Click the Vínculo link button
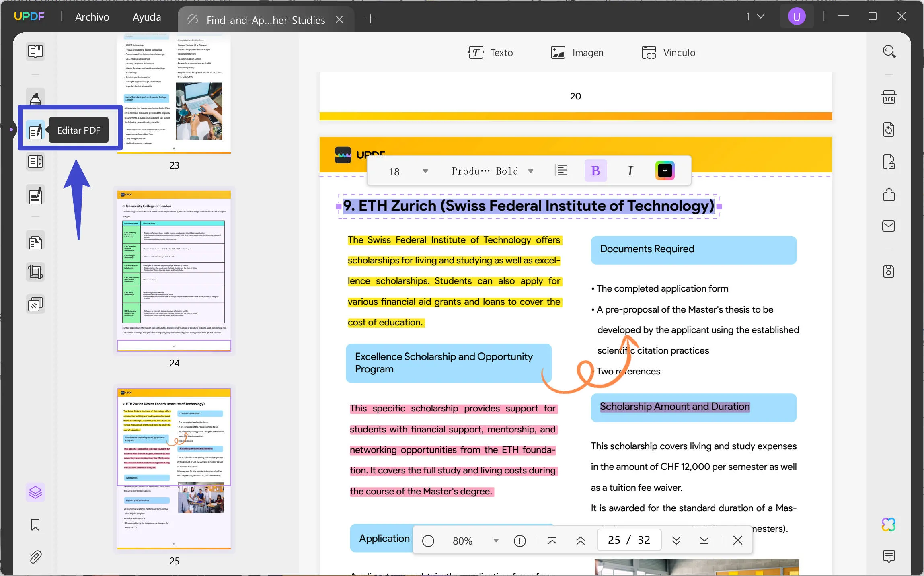924x576 pixels. point(668,52)
